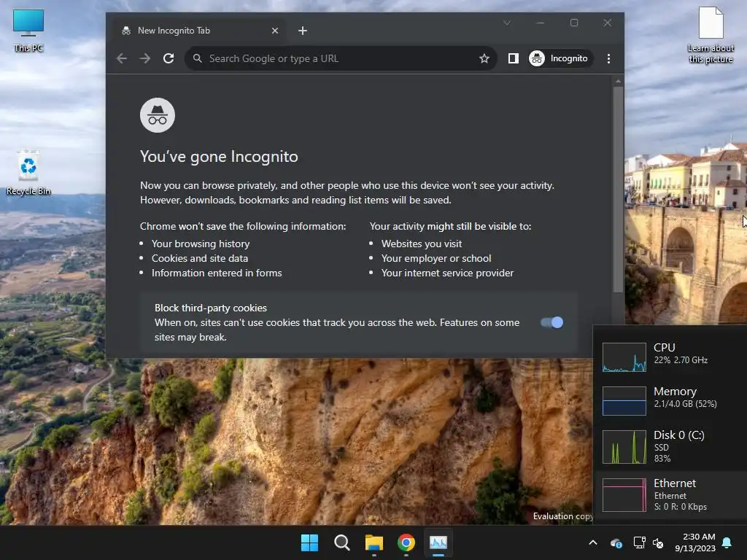Bookmark this tab with the star icon

[x=484, y=58]
